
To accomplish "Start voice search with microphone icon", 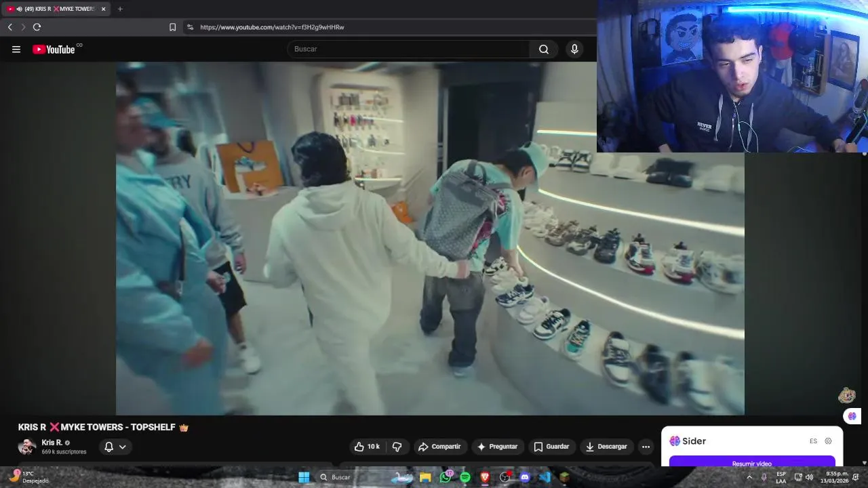I will coord(574,49).
